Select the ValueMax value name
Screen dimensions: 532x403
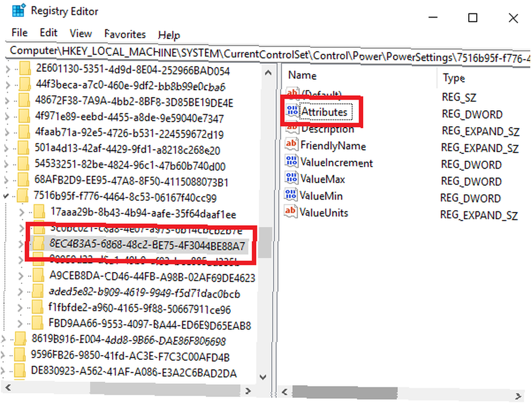pyautogui.click(x=323, y=179)
